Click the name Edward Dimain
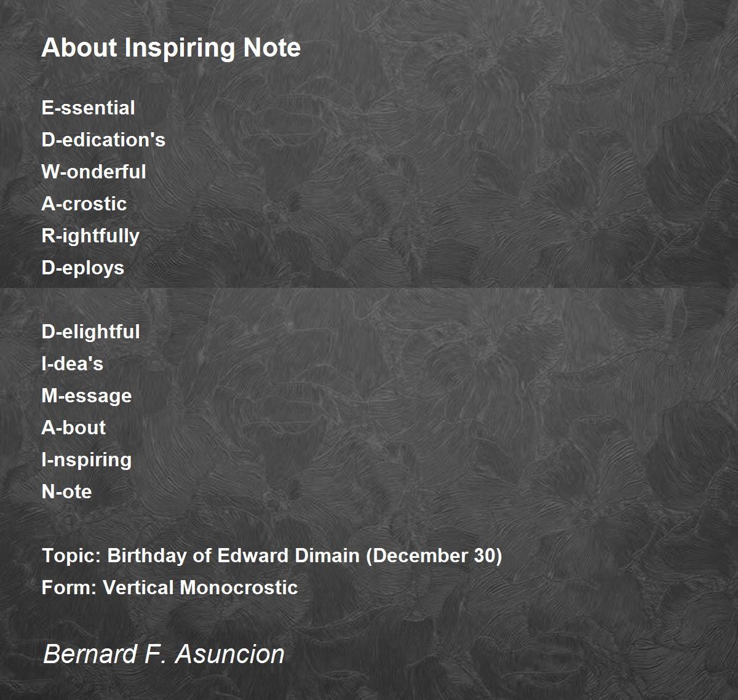The image size is (738, 700). (288, 555)
